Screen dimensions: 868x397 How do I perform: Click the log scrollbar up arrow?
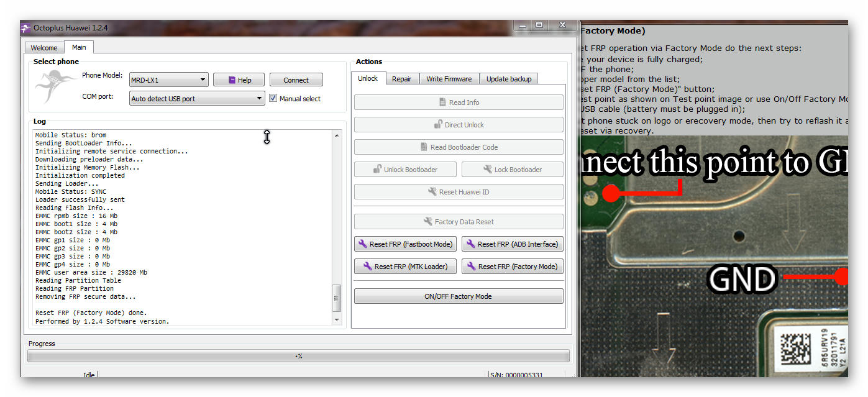pyautogui.click(x=337, y=135)
